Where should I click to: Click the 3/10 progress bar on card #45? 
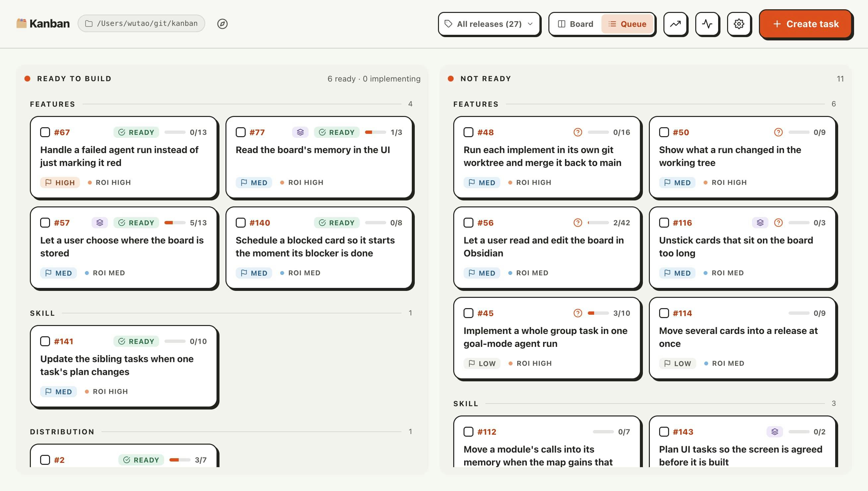[598, 313]
